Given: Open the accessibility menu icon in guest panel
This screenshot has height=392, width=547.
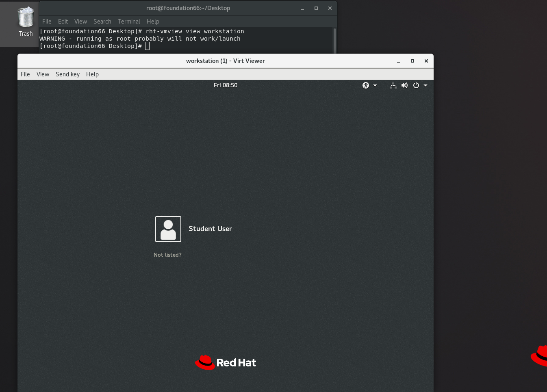Looking at the screenshot, I should point(366,85).
